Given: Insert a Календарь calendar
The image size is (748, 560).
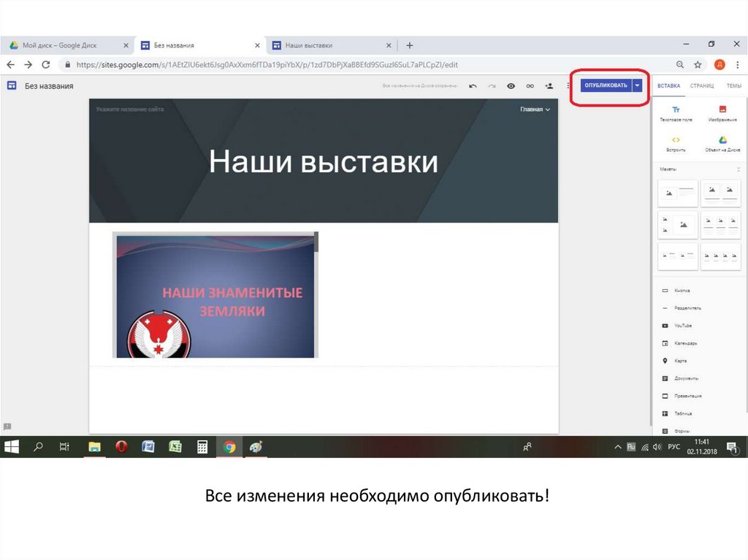Looking at the screenshot, I should [680, 343].
